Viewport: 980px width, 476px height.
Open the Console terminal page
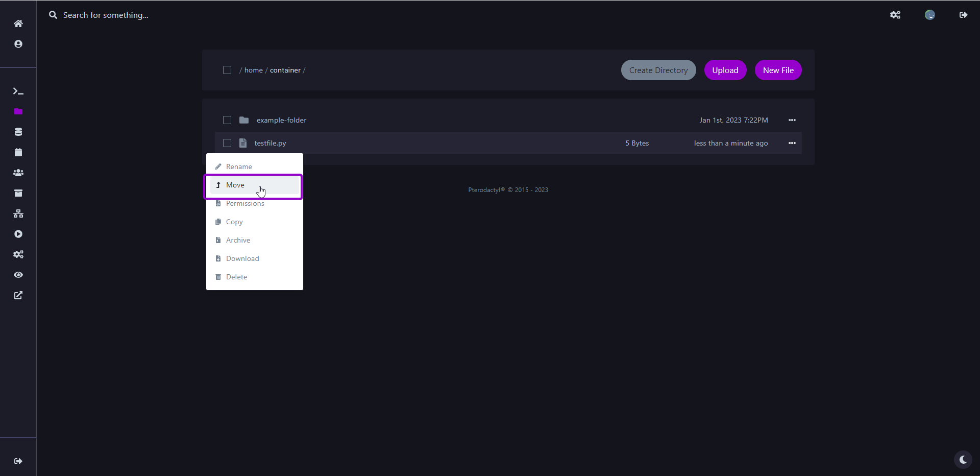pos(18,92)
